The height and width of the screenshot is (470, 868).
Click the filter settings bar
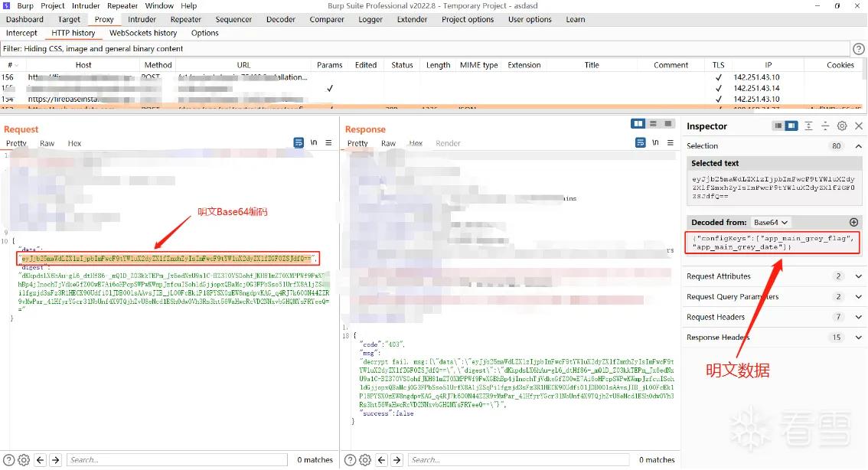coord(425,49)
